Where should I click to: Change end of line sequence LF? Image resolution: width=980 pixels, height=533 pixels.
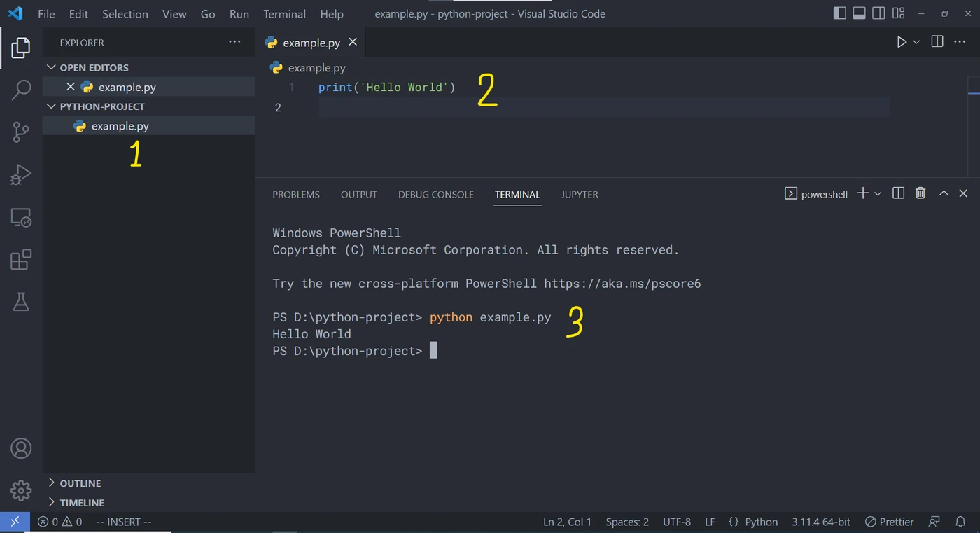click(x=710, y=522)
